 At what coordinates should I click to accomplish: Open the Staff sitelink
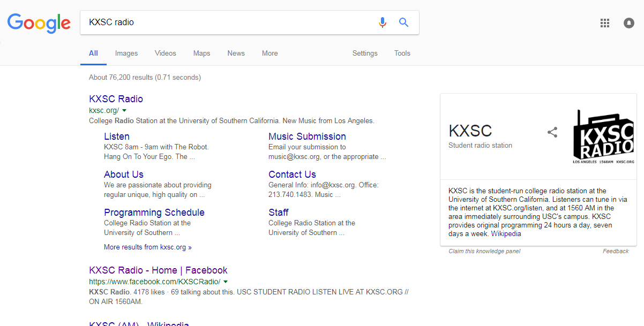279,213
